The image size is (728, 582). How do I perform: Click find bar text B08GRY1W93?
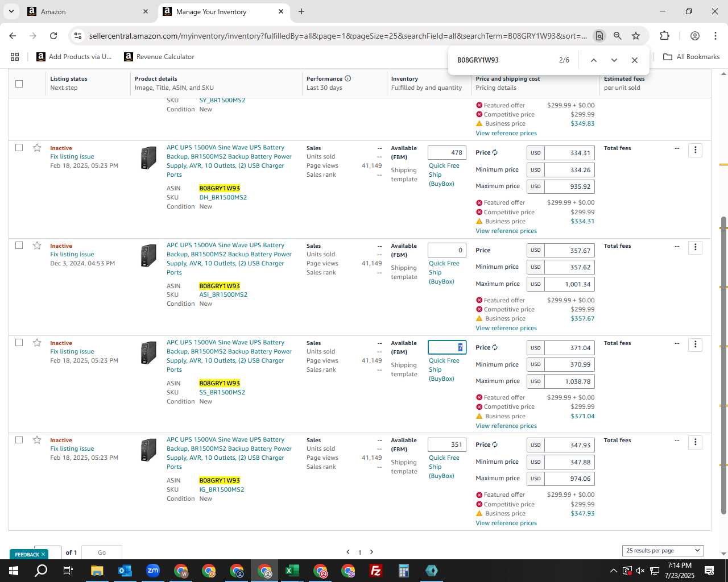[x=478, y=60]
